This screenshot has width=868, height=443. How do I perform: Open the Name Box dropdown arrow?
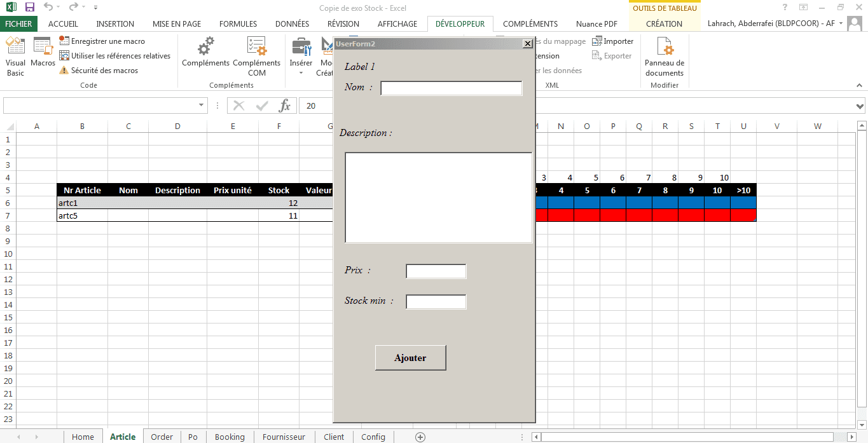(x=202, y=106)
